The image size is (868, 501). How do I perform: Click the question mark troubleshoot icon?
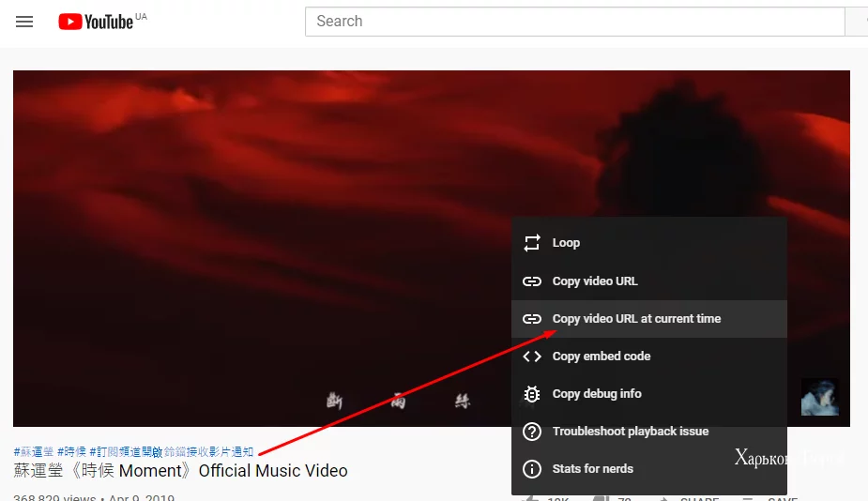point(532,432)
